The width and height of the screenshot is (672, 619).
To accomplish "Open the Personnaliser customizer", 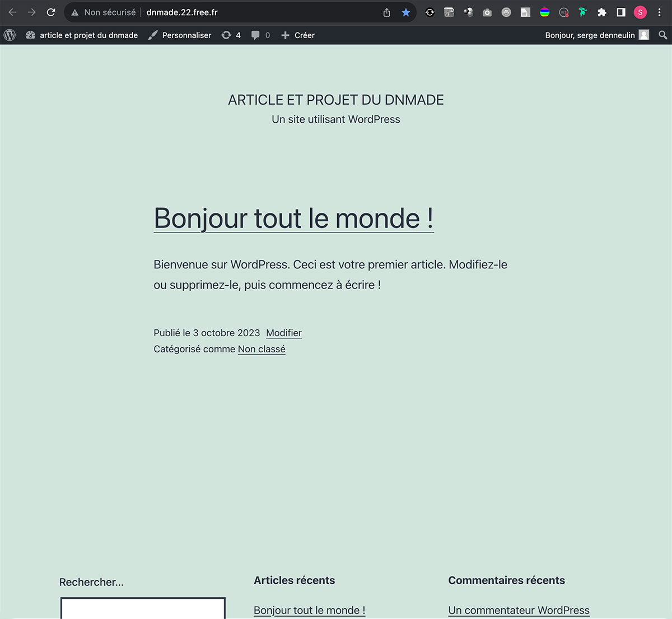I will click(180, 35).
